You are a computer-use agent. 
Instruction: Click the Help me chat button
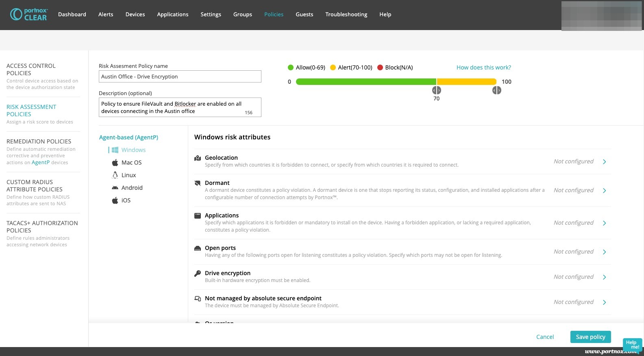click(x=632, y=345)
